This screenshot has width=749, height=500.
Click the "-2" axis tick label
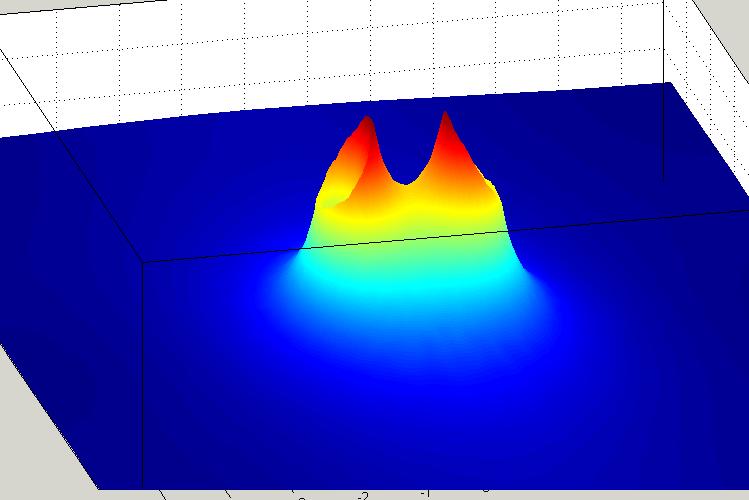pyautogui.click(x=364, y=496)
